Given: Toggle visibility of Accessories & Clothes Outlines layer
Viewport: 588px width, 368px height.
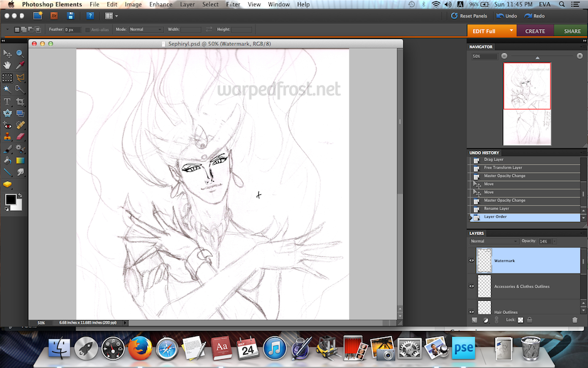Looking at the screenshot, I should 472,286.
